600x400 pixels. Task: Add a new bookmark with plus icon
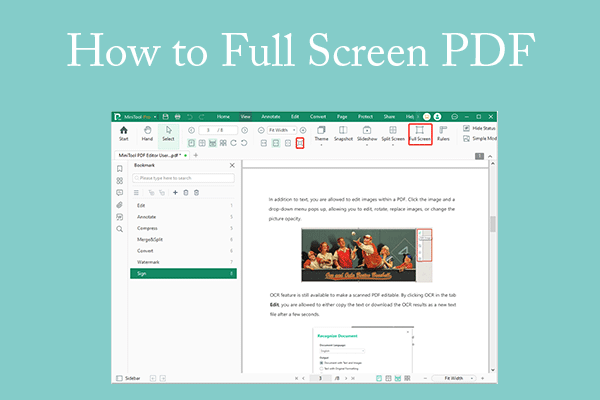175,193
